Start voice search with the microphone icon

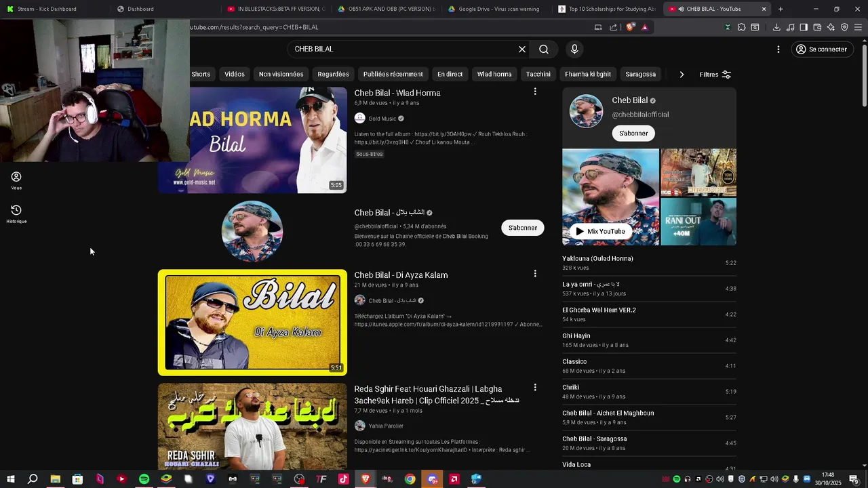(x=574, y=49)
